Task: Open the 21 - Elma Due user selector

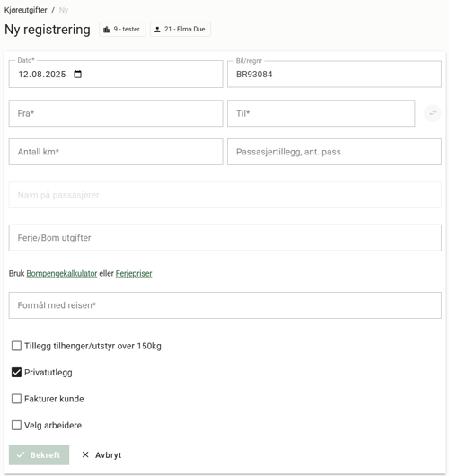Action: 180,30
